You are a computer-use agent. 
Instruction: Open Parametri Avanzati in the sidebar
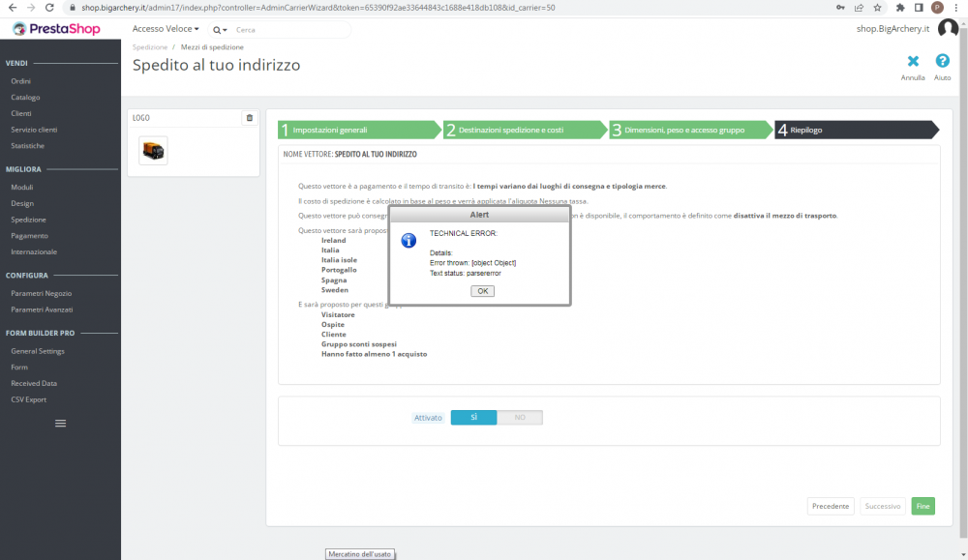[x=42, y=309]
